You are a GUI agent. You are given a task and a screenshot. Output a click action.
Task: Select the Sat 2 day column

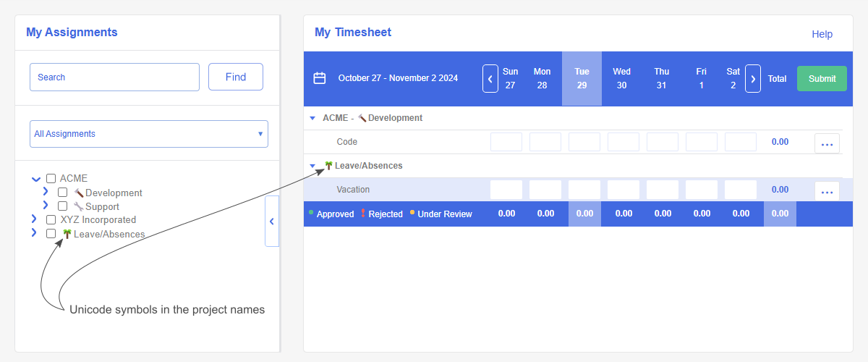click(733, 78)
